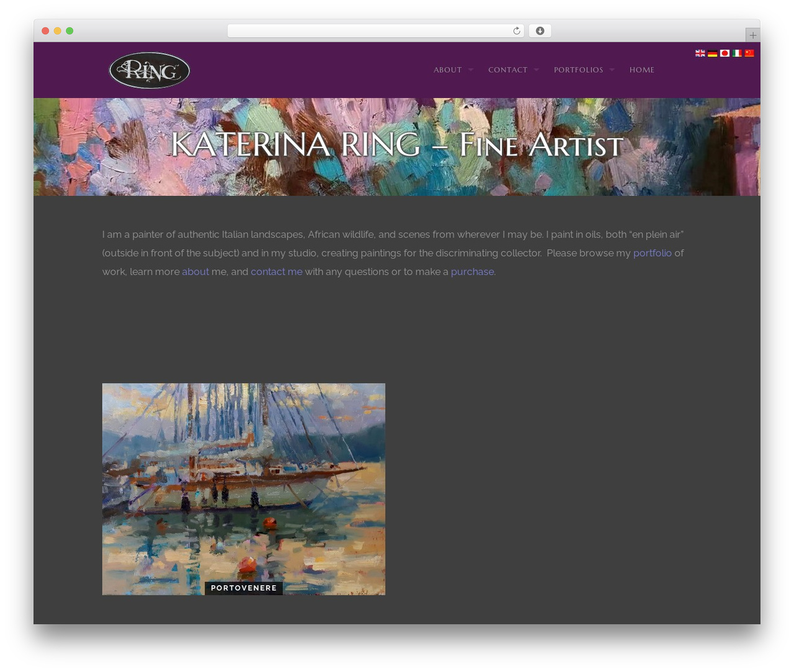Minimize the window using the yellow button

point(58,31)
